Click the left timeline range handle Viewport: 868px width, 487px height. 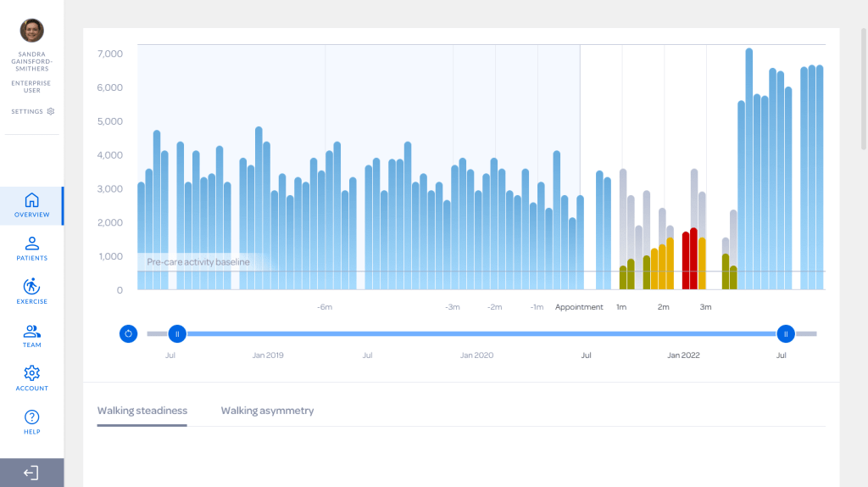[176, 333]
